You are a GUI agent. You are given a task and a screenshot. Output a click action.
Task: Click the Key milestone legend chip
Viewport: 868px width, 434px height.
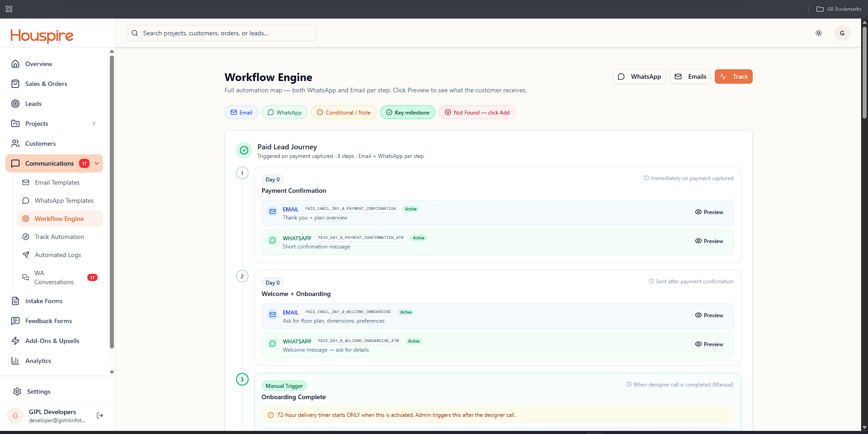[x=408, y=112]
